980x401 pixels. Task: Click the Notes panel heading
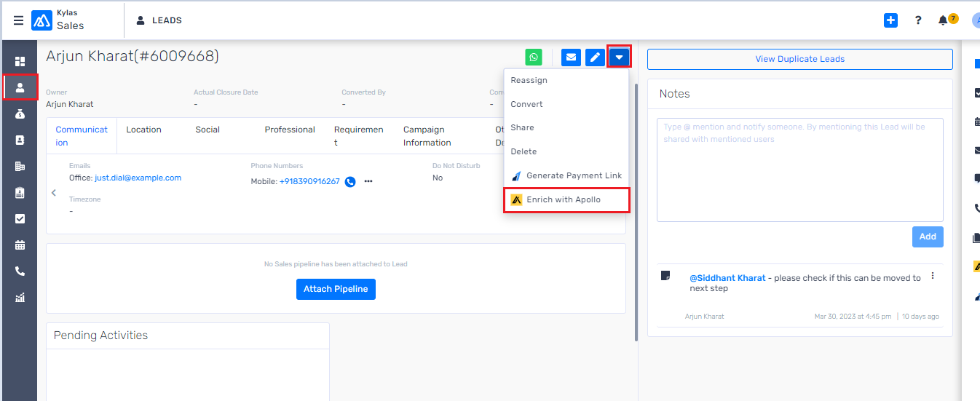pos(674,94)
